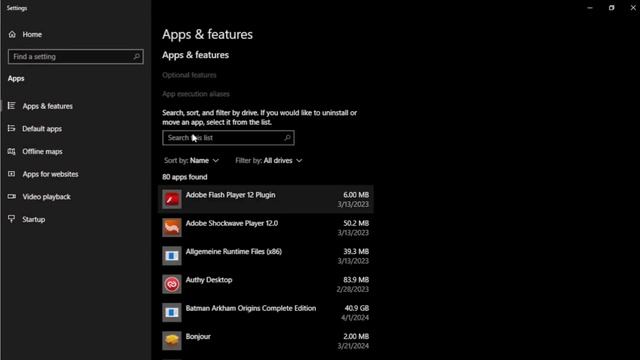This screenshot has height=360, width=640.
Task: Select Adobe Shockwave Player 12.0 entry
Action: pos(266,227)
